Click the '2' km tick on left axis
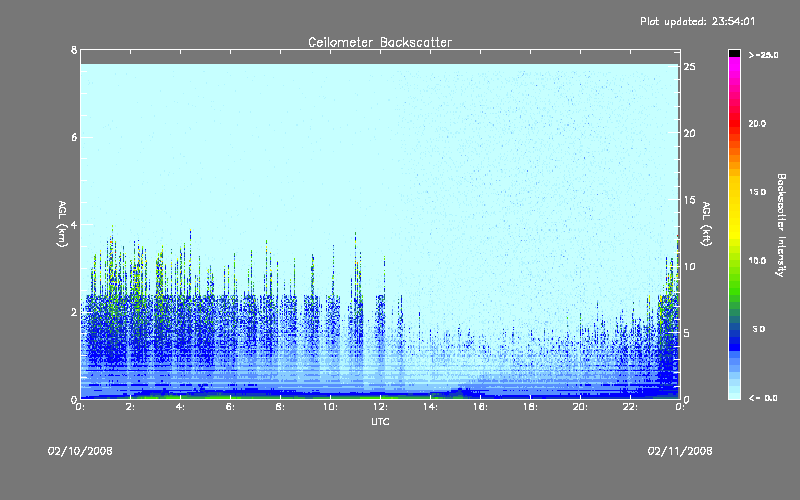Viewport: 800px width, 500px height. click(x=74, y=312)
